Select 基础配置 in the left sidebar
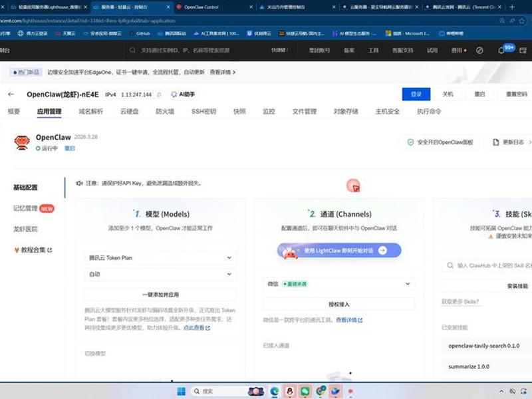Image resolution: width=532 pixels, height=399 pixels. tap(25, 188)
